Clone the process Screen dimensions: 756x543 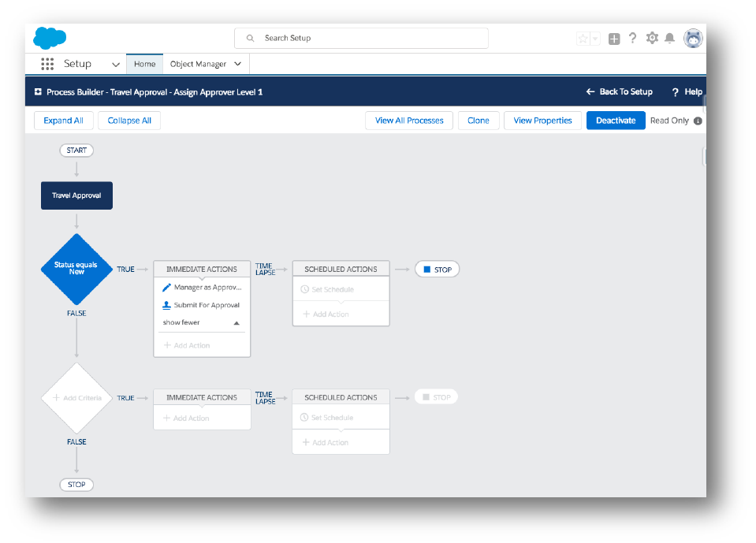[479, 121]
